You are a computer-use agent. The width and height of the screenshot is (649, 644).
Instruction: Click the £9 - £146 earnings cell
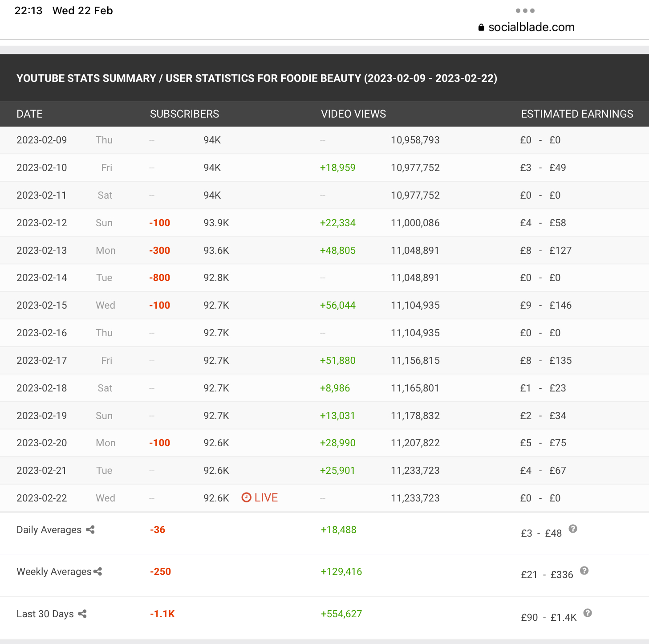point(546,305)
